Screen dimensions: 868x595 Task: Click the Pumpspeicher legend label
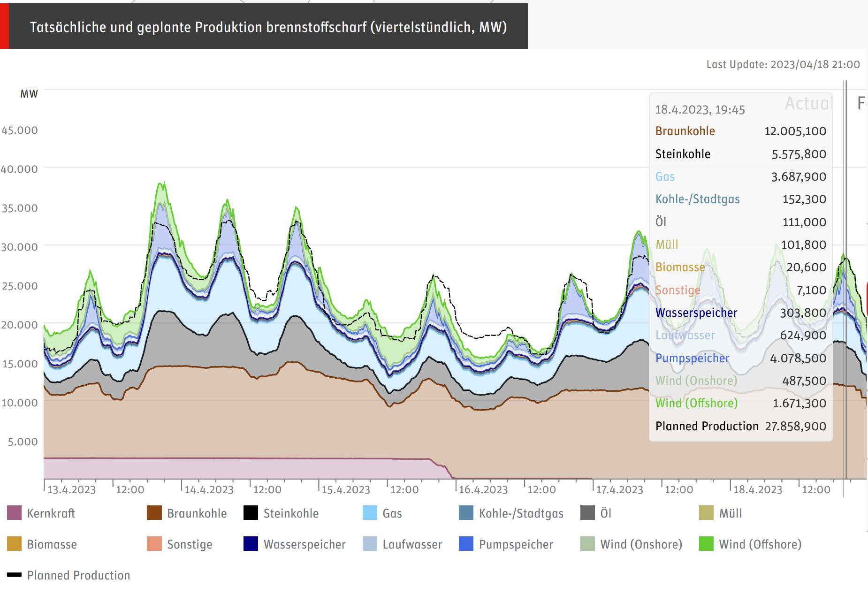(x=516, y=544)
